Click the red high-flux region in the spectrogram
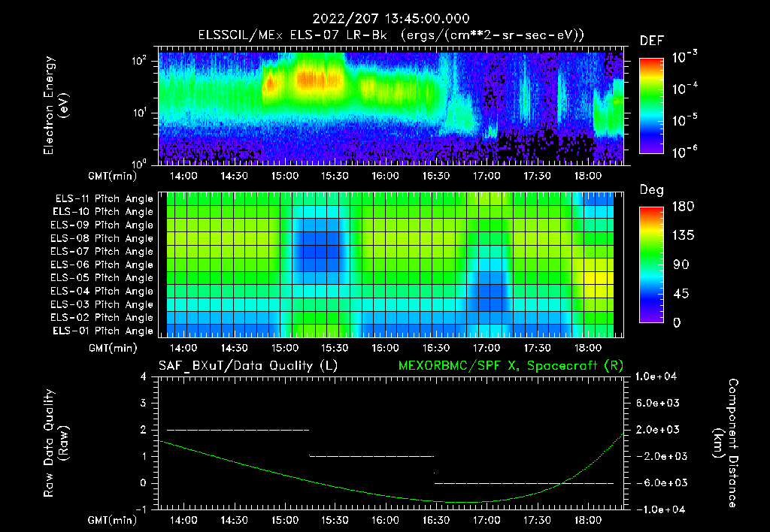770x532 pixels. click(x=318, y=80)
